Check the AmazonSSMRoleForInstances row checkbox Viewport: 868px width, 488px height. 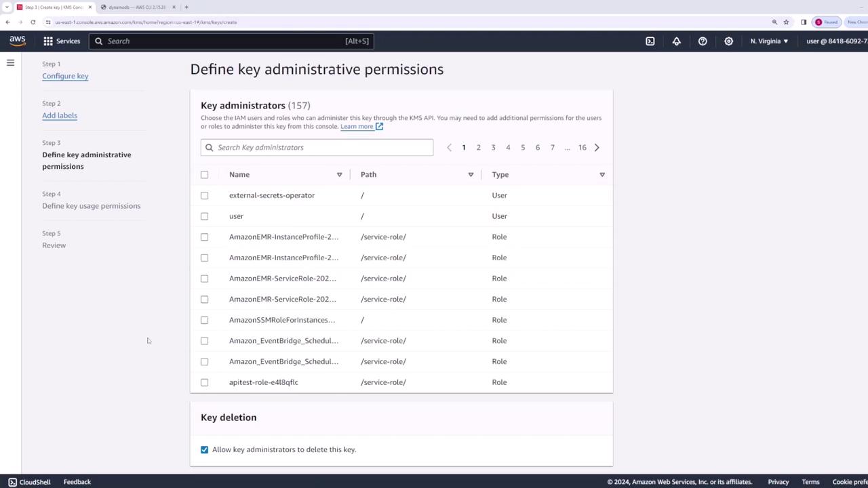[x=204, y=320]
